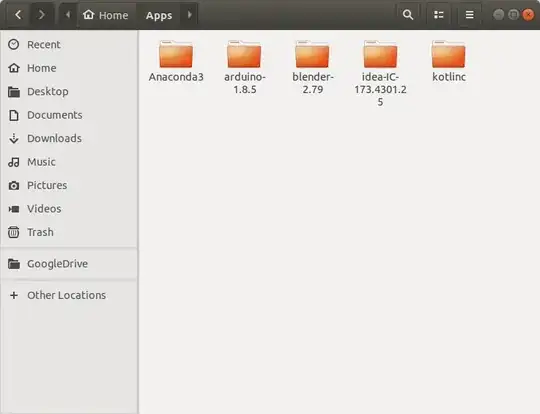Select the Anaconda3 folder icon
This screenshot has width=540, height=414.
[176, 54]
